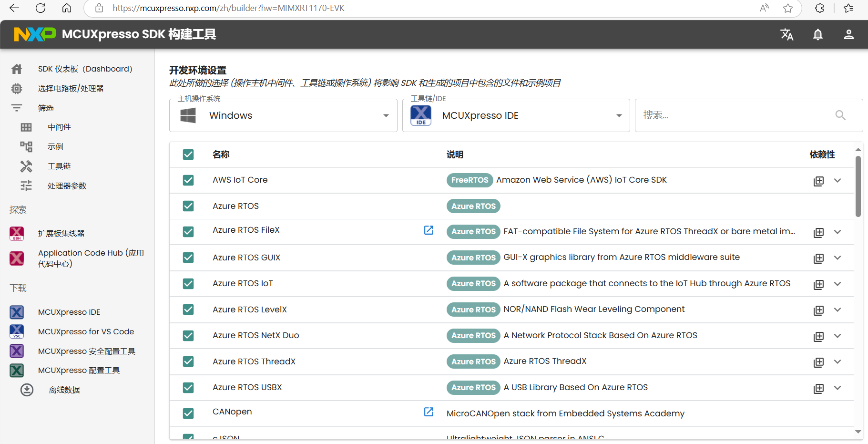Show dependencies icon for Azure RTOS NetX Duo
The width and height of the screenshot is (868, 444).
(x=818, y=336)
